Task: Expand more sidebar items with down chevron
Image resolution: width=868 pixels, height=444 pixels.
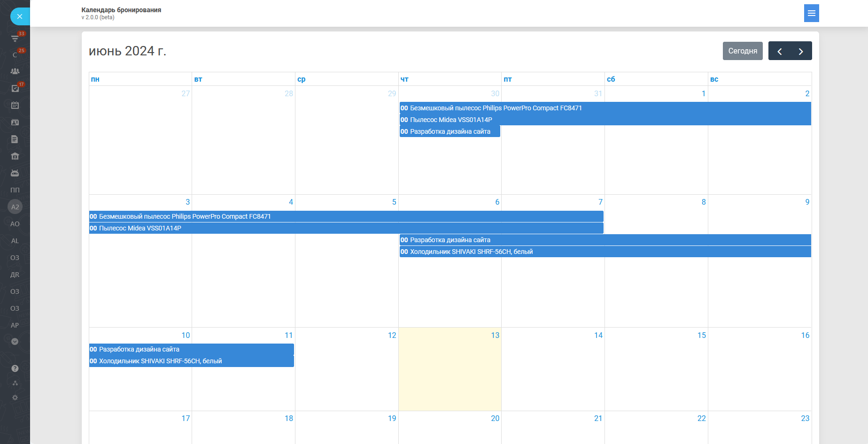Action: tap(15, 342)
